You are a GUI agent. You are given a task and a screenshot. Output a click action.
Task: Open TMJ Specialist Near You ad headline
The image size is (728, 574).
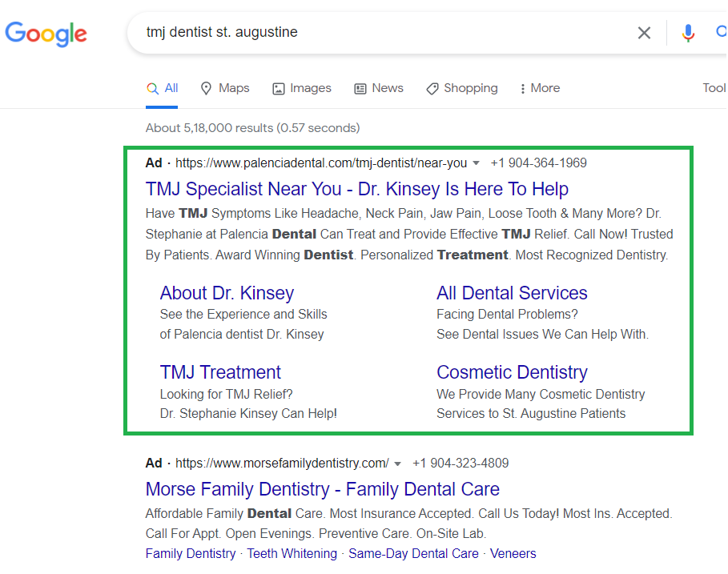pyautogui.click(x=356, y=189)
